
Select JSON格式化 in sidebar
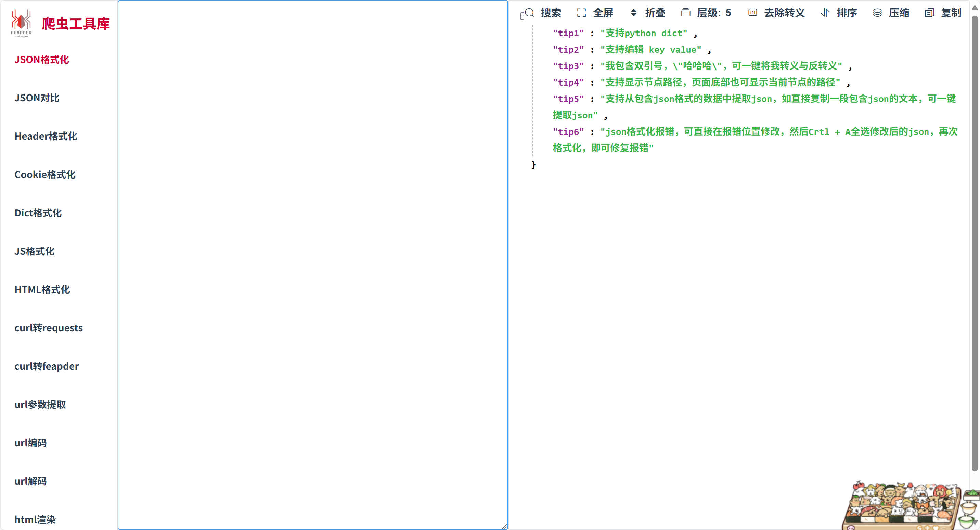click(42, 60)
